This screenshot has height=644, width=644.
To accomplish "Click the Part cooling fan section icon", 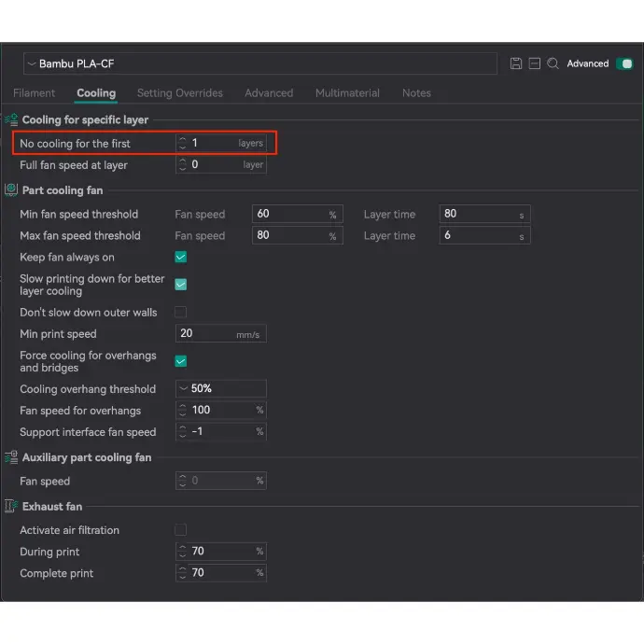I will click(x=11, y=190).
